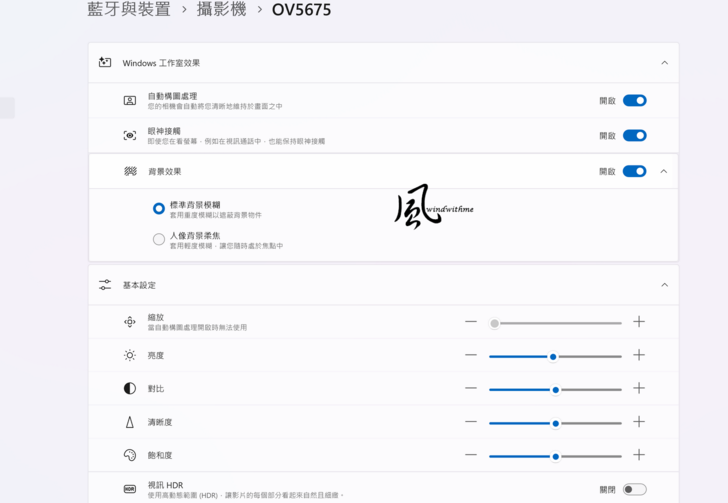Decrease 對比 with the minus button
728x503 pixels.
tap(471, 388)
